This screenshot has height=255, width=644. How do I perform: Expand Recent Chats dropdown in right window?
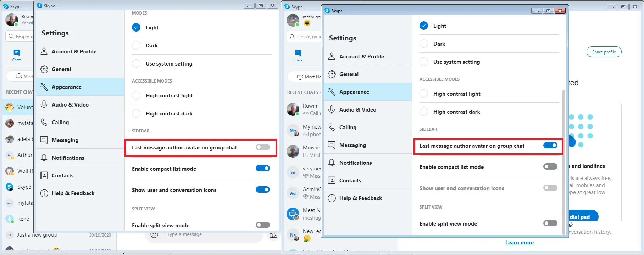coord(320,92)
